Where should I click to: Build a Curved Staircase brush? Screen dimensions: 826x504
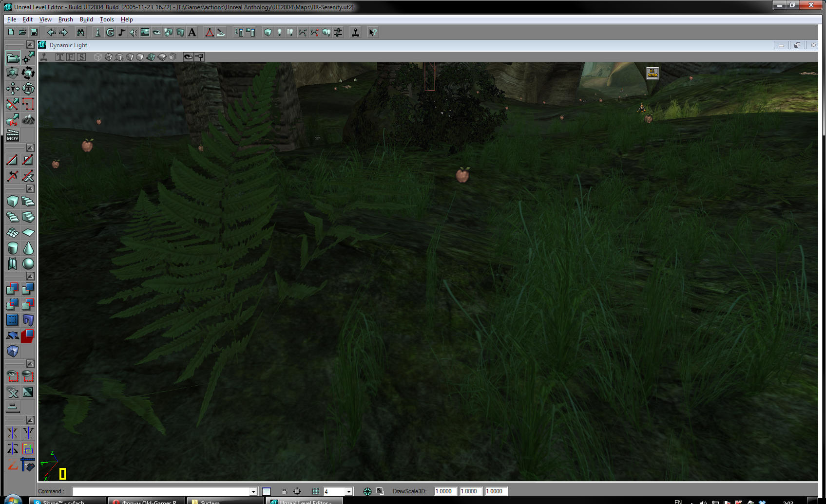point(28,201)
